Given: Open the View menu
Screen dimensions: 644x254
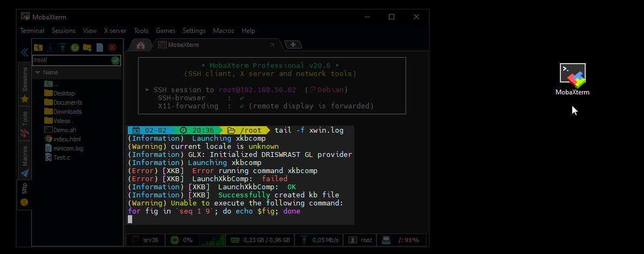Looking at the screenshot, I should 90,31.
